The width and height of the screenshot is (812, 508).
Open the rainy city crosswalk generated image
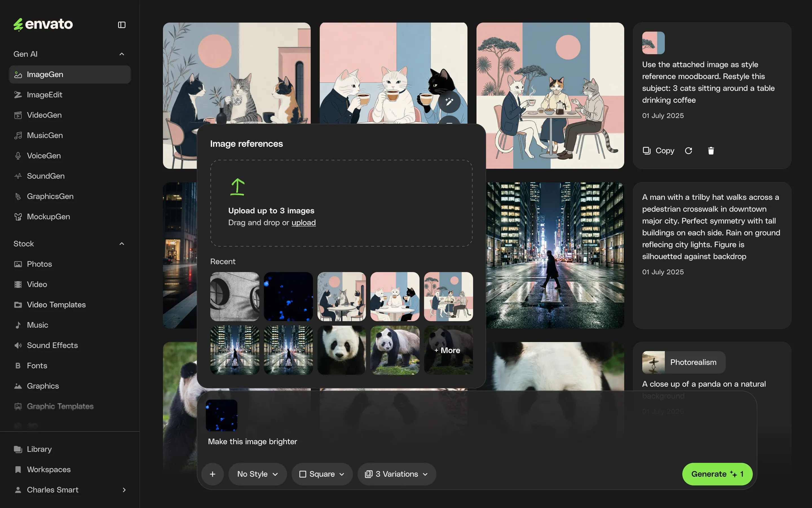555,255
